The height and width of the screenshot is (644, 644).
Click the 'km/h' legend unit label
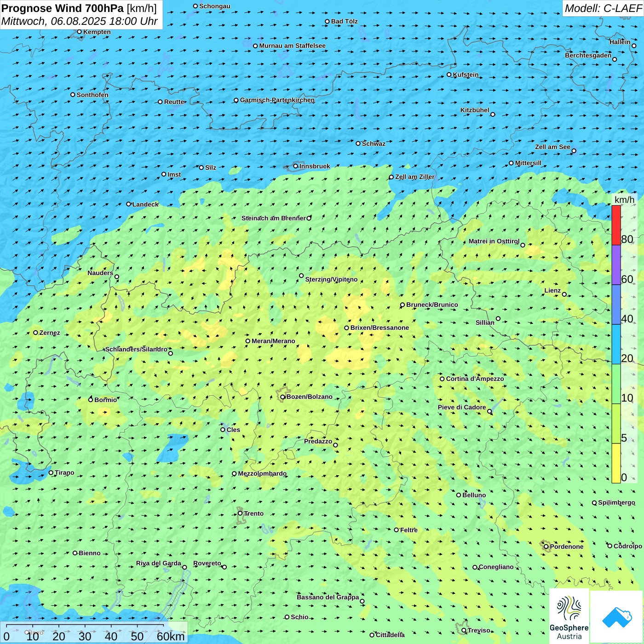[x=624, y=200]
